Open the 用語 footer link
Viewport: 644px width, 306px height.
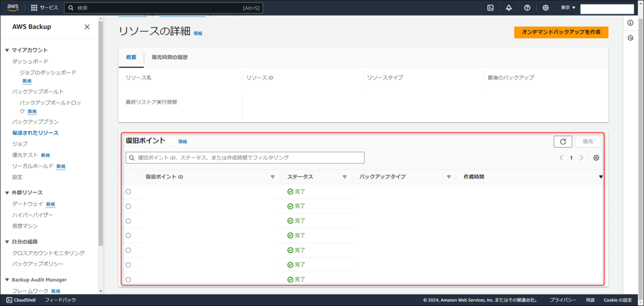pos(590,300)
